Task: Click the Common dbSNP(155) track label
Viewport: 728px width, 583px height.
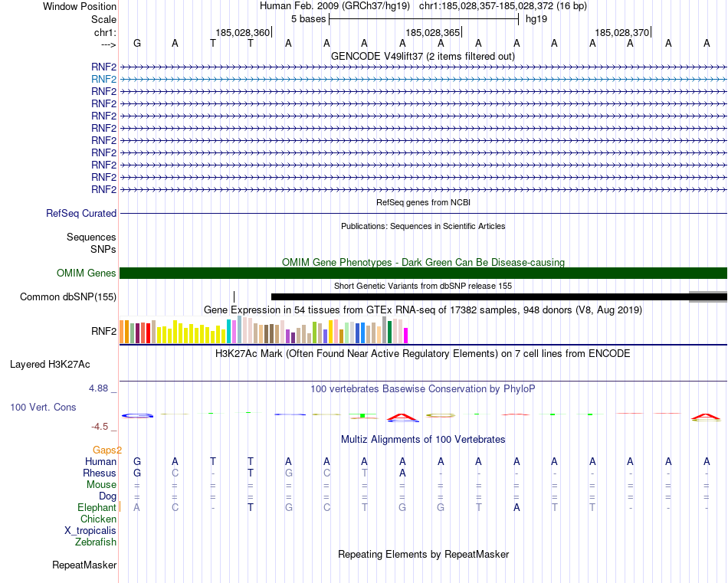Action: (x=67, y=297)
